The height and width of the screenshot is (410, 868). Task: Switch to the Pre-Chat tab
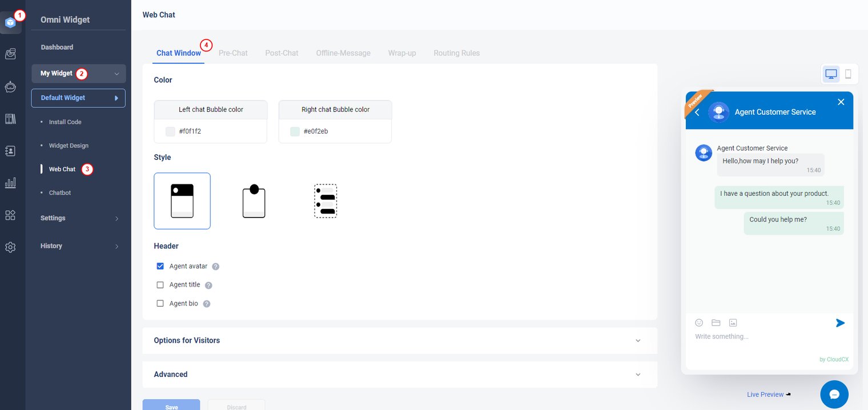(x=233, y=53)
